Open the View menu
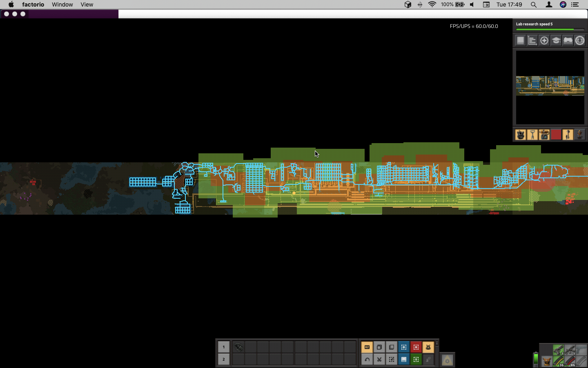This screenshot has width=588, height=368. pyautogui.click(x=87, y=4)
